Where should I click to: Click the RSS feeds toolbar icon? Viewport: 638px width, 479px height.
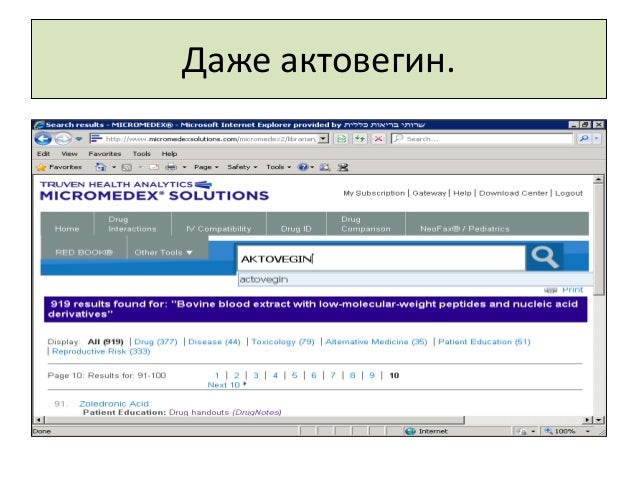(127, 167)
